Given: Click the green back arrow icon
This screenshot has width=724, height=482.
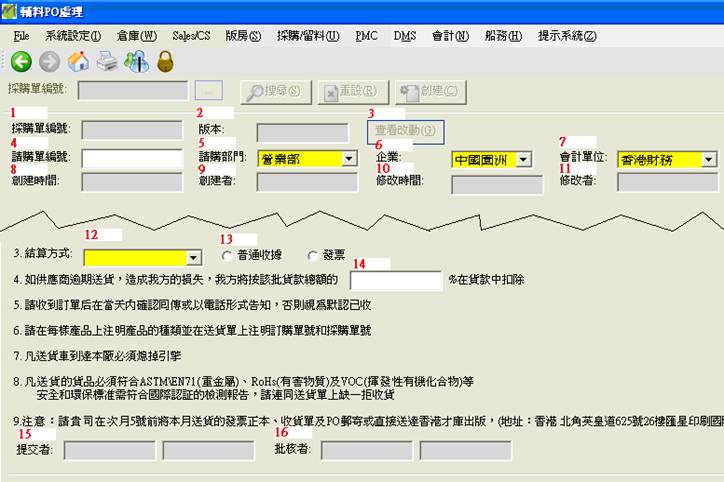Looking at the screenshot, I should 21,62.
